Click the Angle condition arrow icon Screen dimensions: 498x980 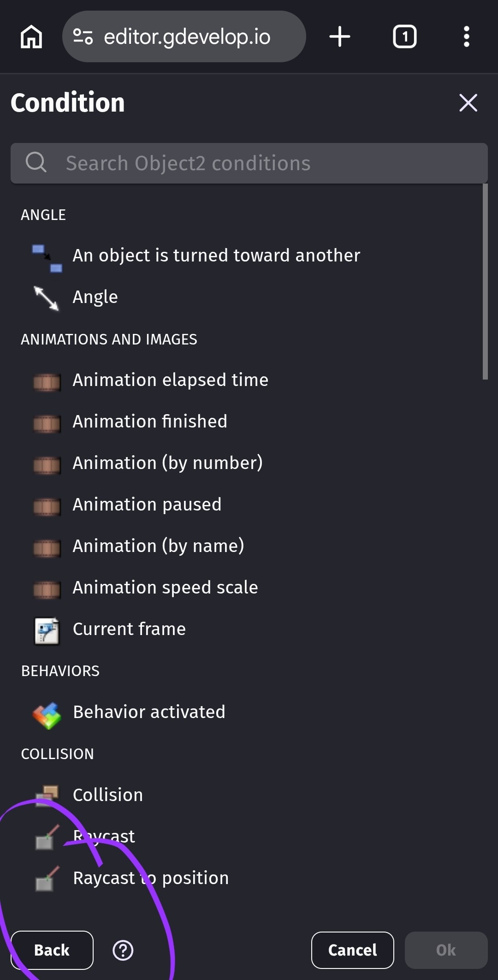click(47, 298)
